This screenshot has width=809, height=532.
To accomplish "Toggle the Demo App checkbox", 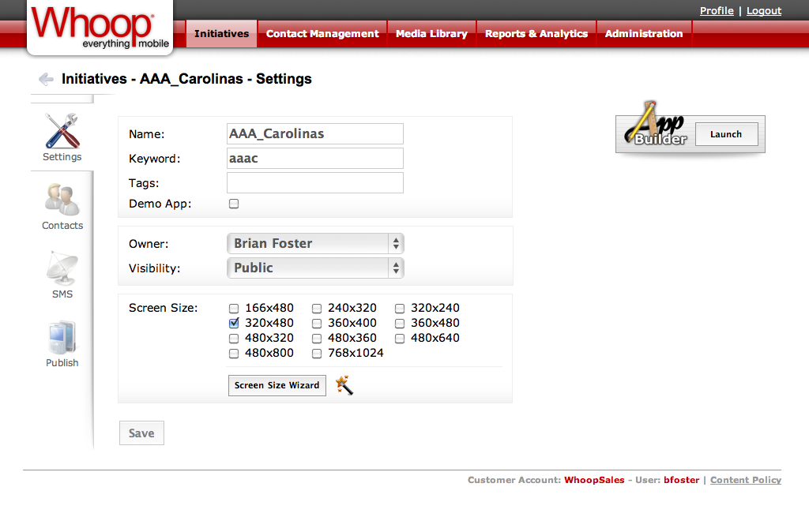I will coord(234,204).
